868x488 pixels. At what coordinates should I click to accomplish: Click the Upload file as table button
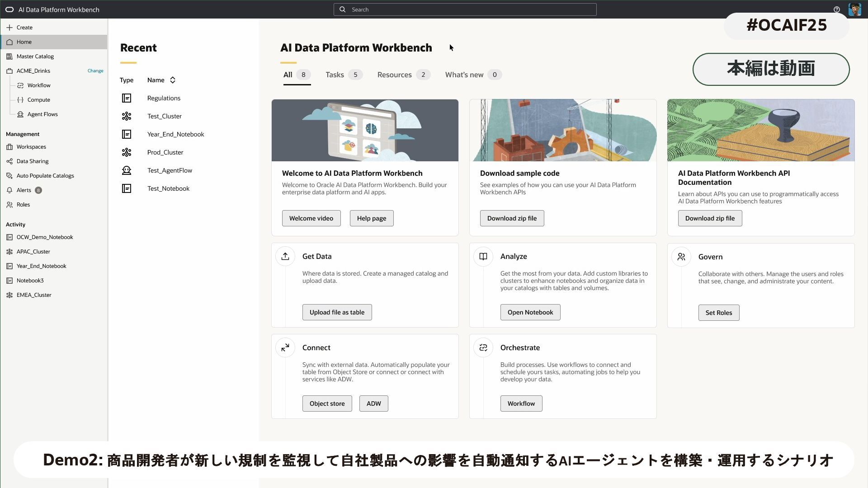[x=337, y=312]
